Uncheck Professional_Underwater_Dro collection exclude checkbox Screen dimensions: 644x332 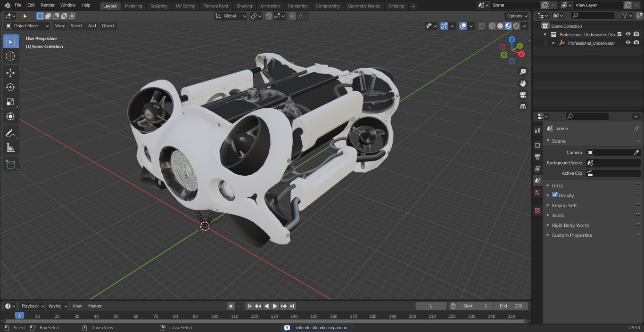pos(619,34)
